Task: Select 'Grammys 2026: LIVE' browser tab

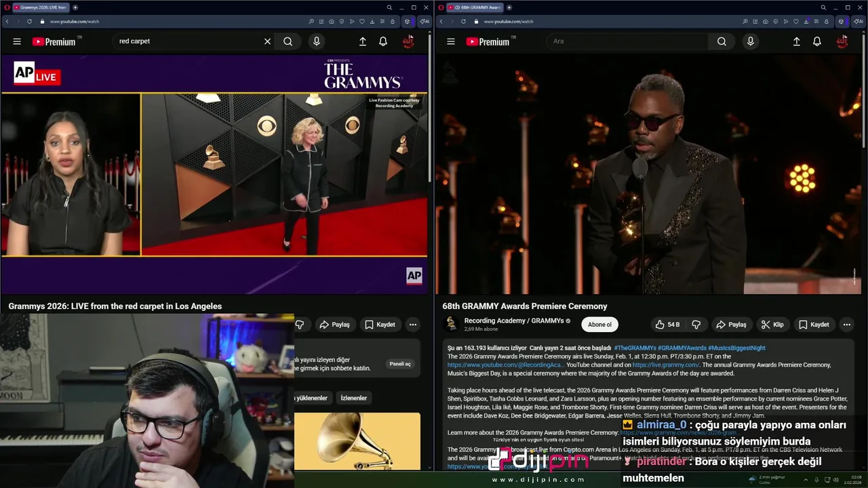Action: click(41, 7)
